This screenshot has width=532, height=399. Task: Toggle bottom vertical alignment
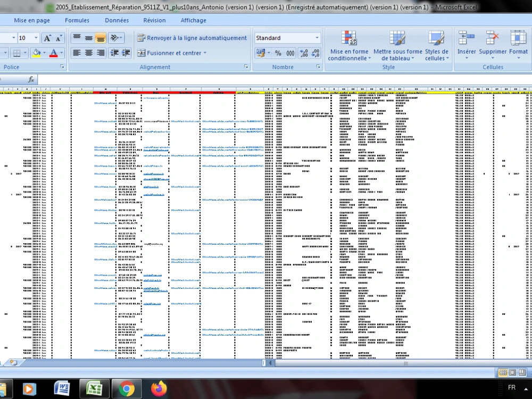point(101,38)
